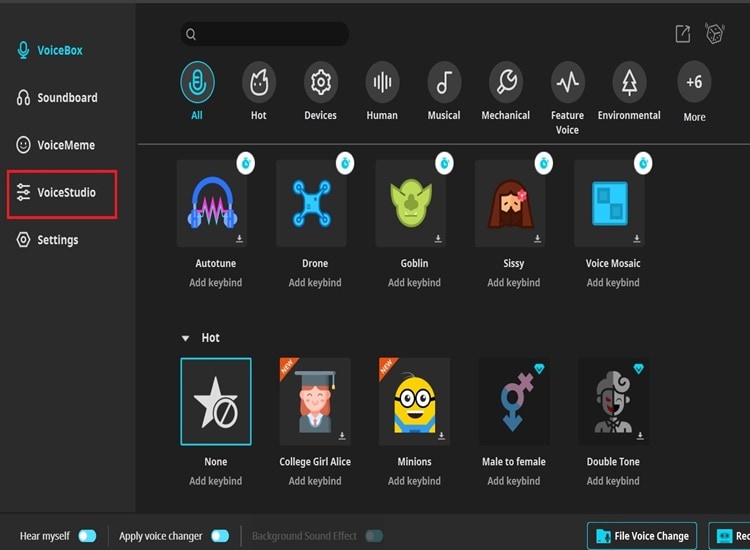The height and width of the screenshot is (550, 750).
Task: Click the timer badge on Sissy
Action: click(544, 164)
